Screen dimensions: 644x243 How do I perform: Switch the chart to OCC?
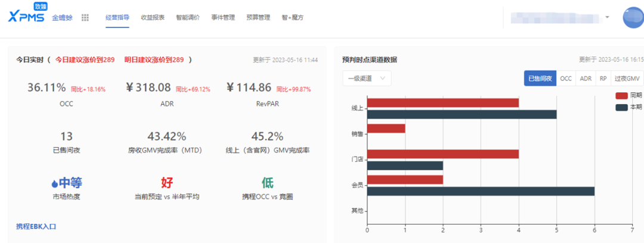click(566, 78)
